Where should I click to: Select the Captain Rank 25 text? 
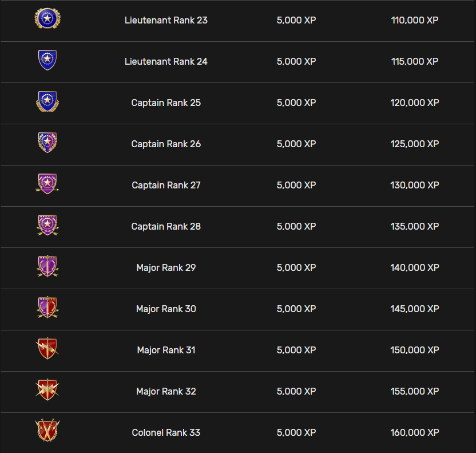click(x=166, y=103)
